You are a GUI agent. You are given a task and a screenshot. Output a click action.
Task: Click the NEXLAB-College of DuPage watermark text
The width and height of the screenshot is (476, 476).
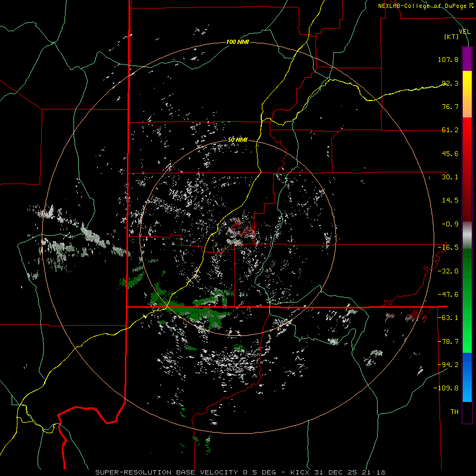[425, 6]
